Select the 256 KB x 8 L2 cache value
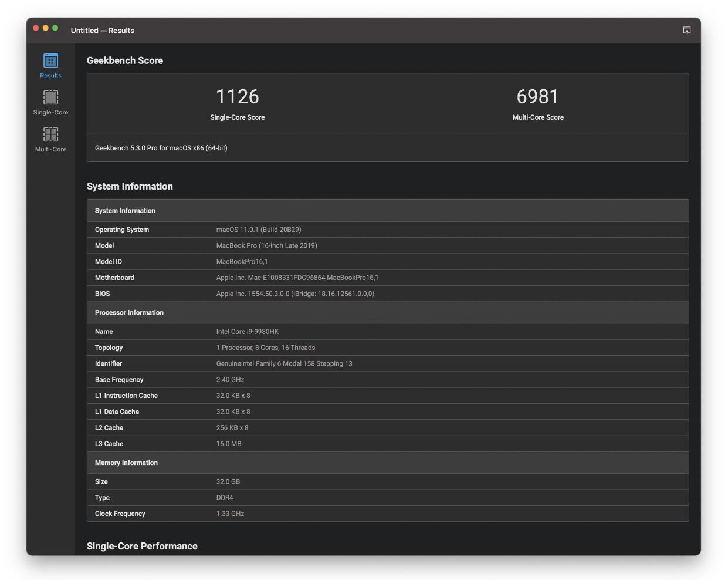Image resolution: width=728 pixels, height=580 pixels. (x=232, y=428)
